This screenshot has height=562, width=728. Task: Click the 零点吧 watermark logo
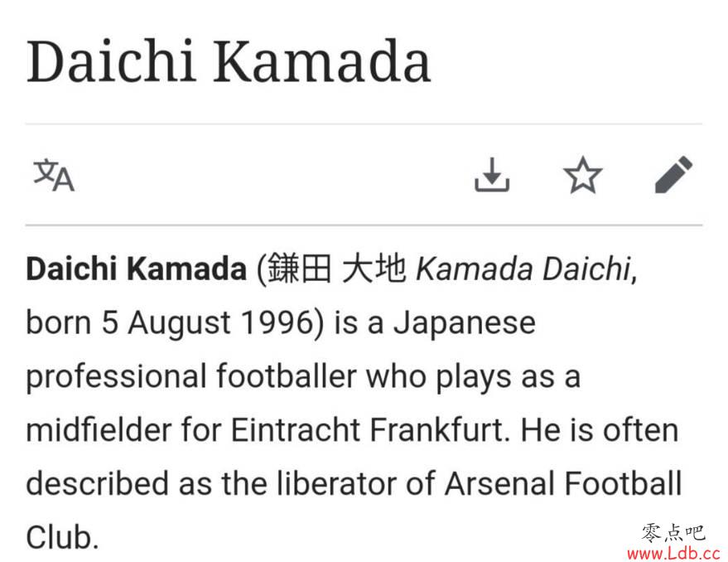click(x=673, y=532)
